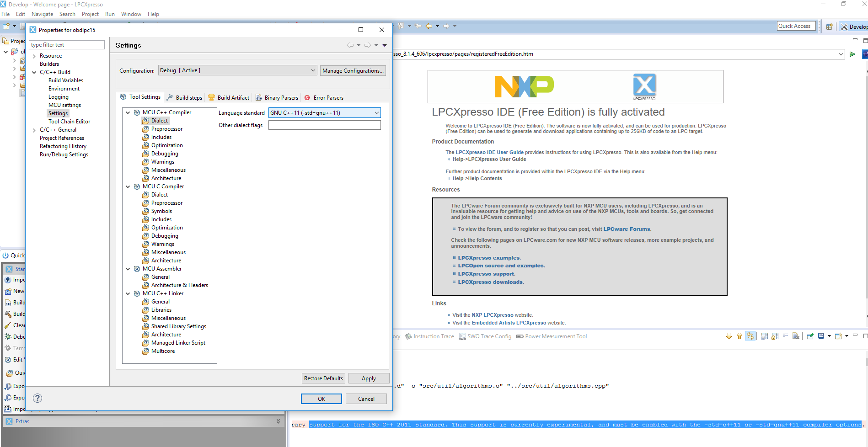
Task: Collapse the MCU C++ Linker tree node
Action: (x=128, y=293)
